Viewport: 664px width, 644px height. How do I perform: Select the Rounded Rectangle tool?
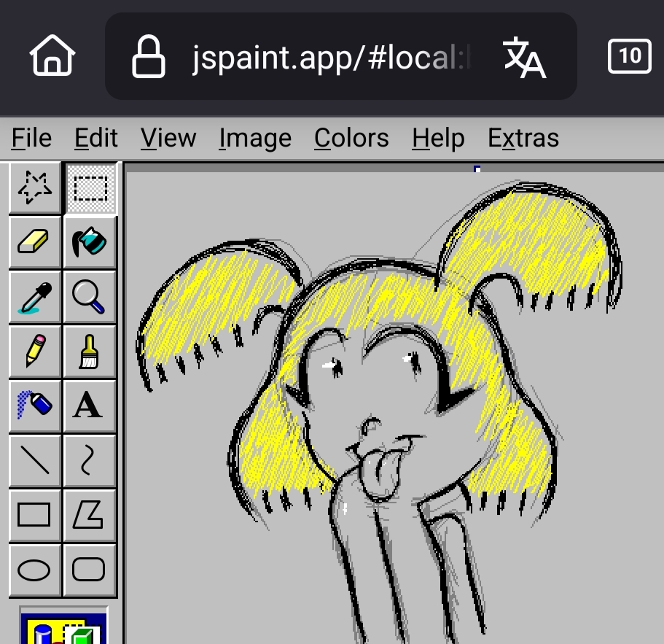[x=90, y=570]
